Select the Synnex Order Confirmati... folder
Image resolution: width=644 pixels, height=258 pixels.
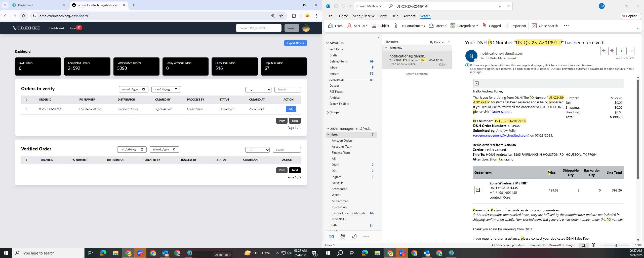pyautogui.click(x=352, y=213)
